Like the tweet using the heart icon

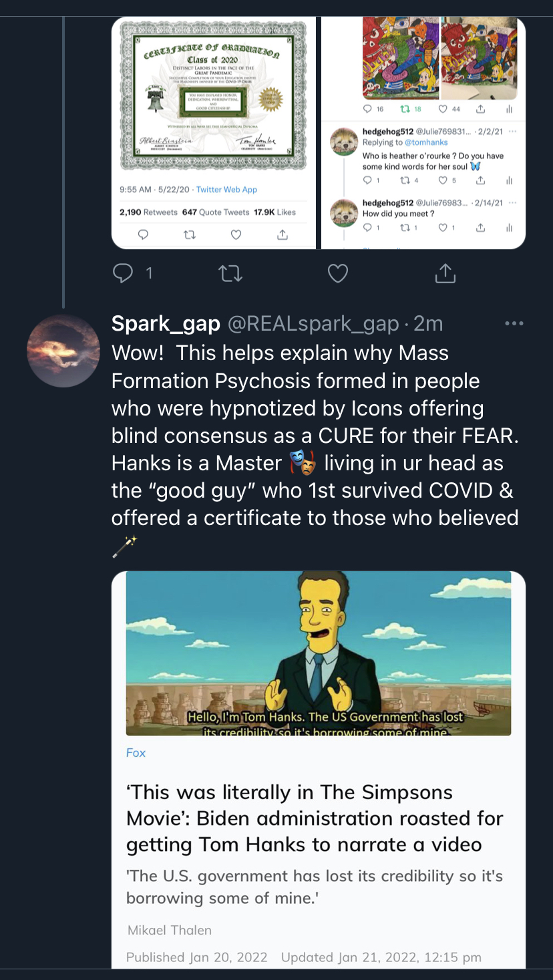coord(338,273)
